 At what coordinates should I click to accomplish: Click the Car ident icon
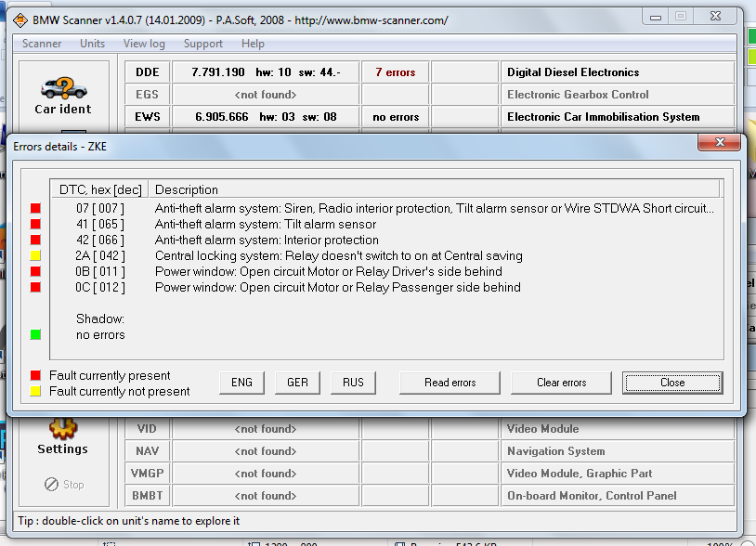64,88
